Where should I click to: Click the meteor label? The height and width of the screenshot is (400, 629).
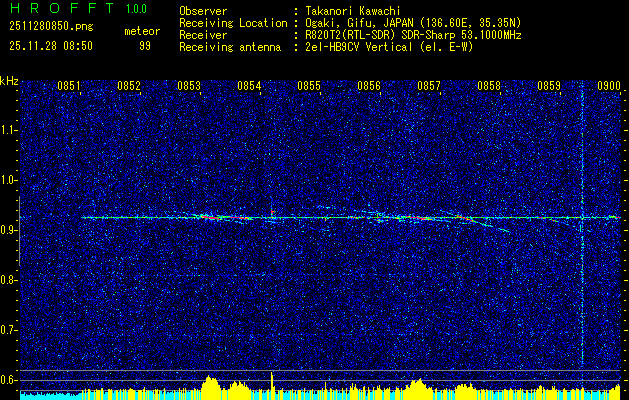coord(142,31)
